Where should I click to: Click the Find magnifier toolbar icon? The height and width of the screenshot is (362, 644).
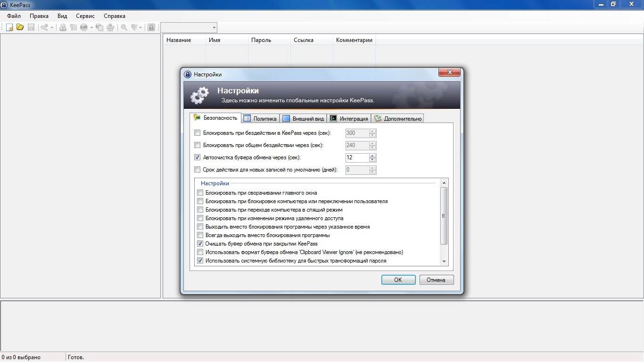tap(124, 27)
